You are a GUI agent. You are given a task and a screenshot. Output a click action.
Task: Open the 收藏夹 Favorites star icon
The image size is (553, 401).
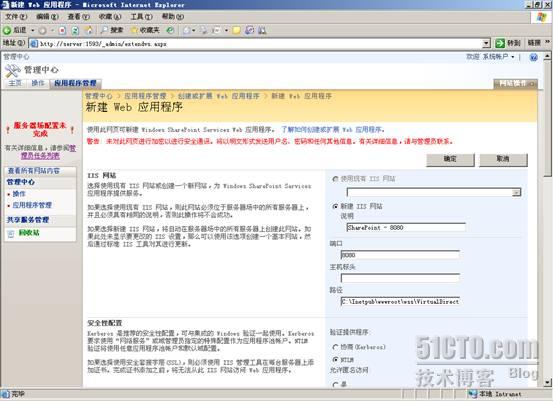click(x=134, y=31)
